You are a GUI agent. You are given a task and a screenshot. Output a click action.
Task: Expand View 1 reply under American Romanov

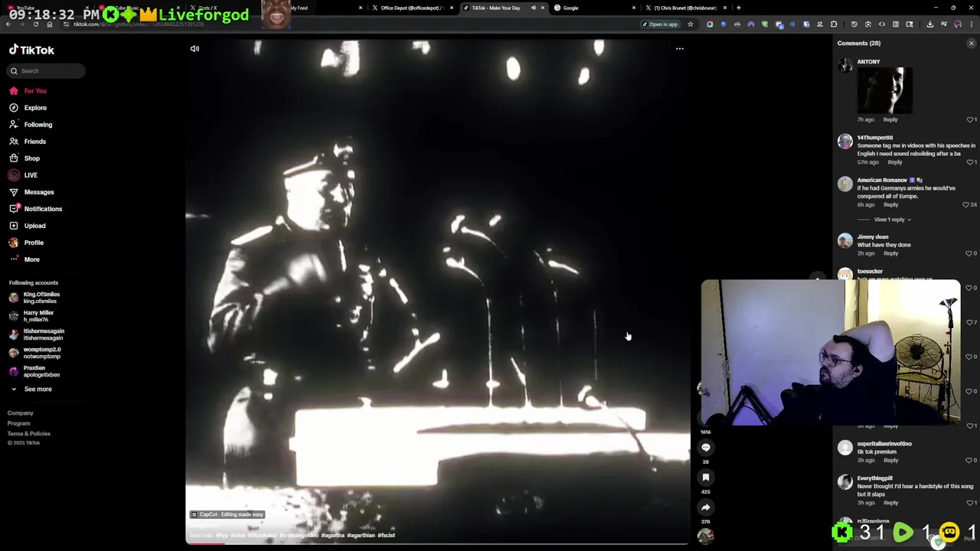tap(892, 220)
